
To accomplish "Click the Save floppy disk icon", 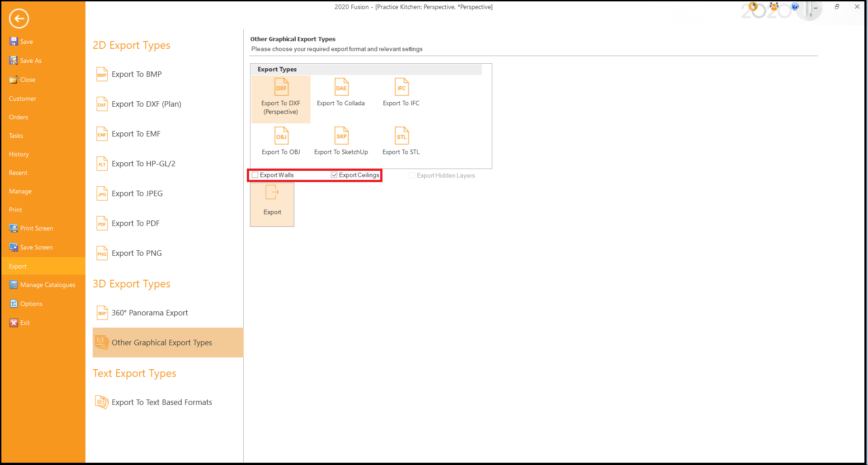I will point(14,42).
